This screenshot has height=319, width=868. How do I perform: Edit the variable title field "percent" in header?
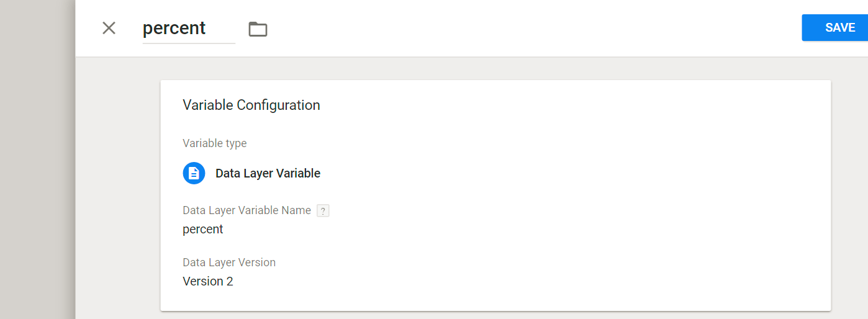click(174, 28)
